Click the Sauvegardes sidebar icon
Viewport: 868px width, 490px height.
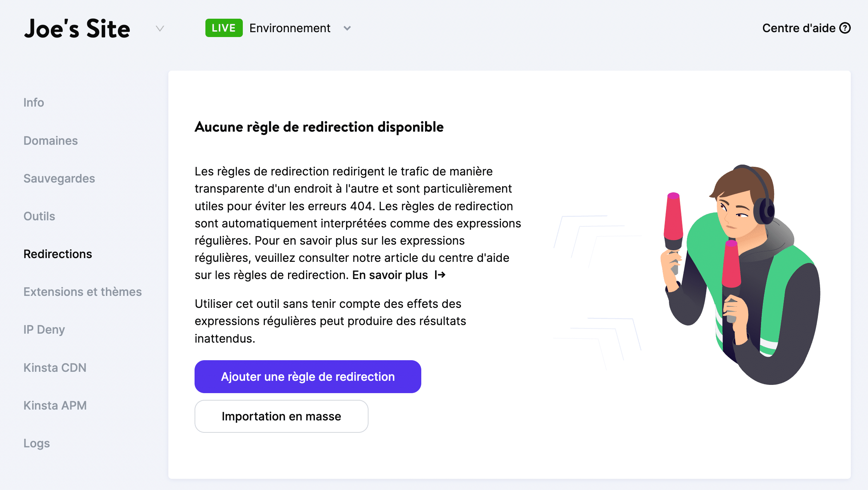[58, 178]
